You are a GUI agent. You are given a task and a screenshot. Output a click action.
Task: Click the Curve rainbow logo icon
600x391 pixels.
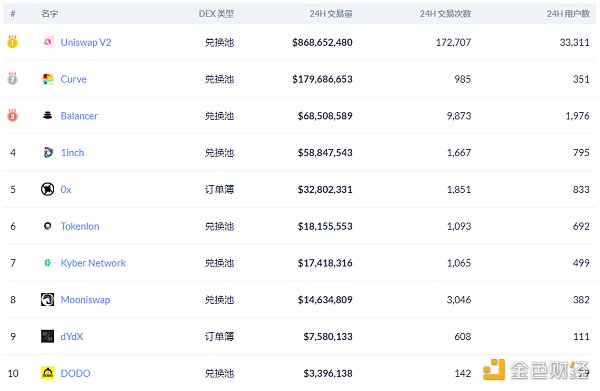[x=48, y=79]
